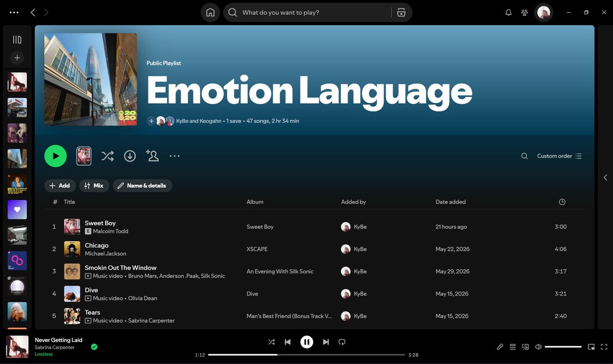Open more options for the playlist
Screen dimensions: 613x364
coord(175,156)
